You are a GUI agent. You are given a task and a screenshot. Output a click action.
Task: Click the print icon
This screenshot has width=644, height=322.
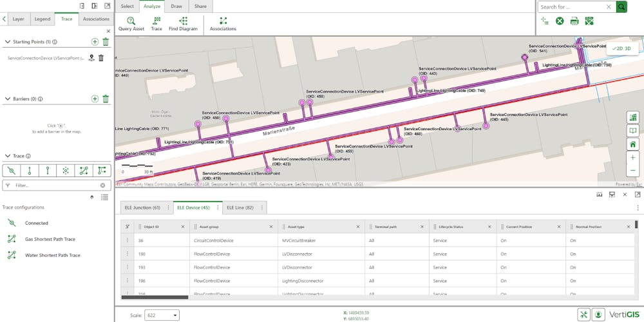click(x=574, y=21)
